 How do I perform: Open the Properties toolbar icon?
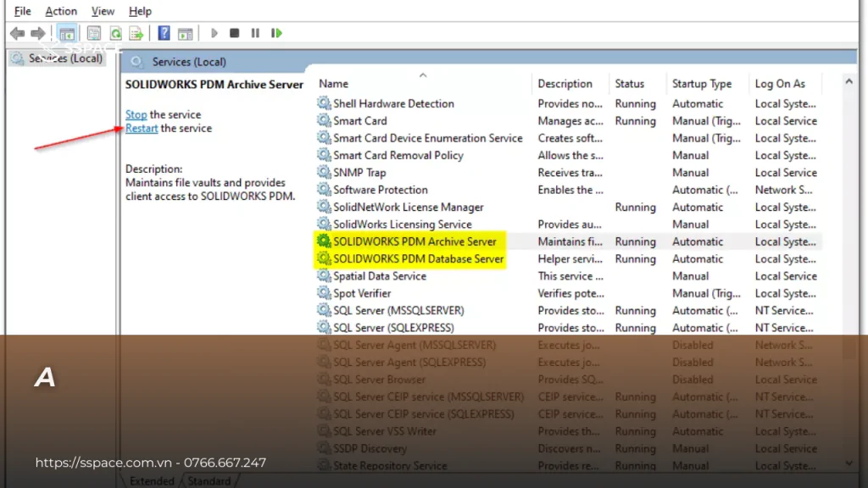[93, 33]
